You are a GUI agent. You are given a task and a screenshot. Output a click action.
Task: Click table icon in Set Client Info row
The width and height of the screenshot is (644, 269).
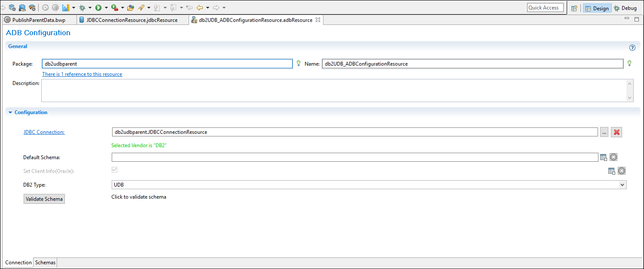coord(611,171)
